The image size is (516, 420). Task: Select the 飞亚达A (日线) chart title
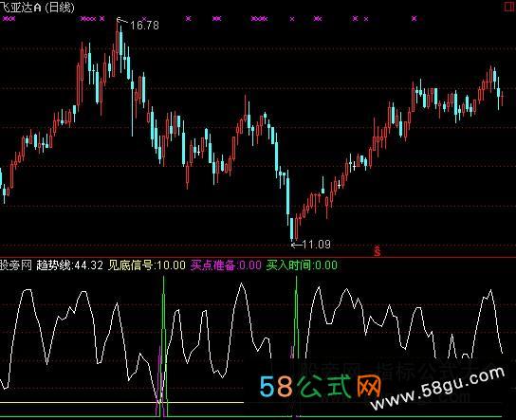pyautogui.click(x=37, y=7)
